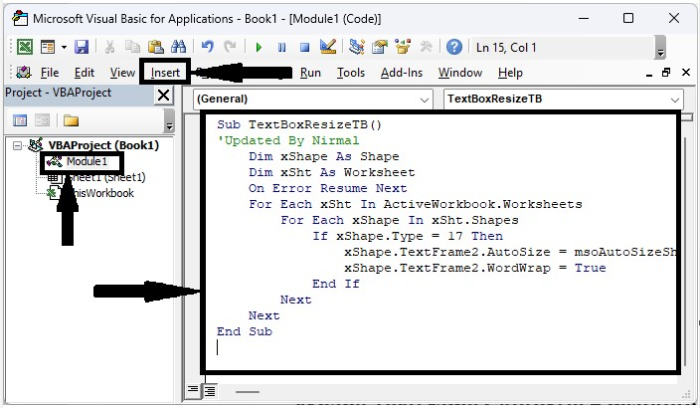The width and height of the screenshot is (700, 408).
Task: Open the Insert menu
Action: (x=165, y=73)
